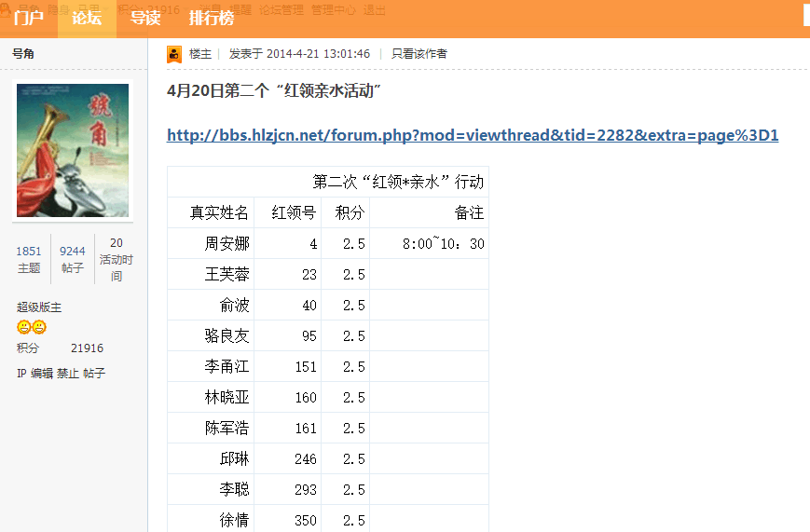Click the 积分 21916 score entry
810x532 pixels.
tap(60, 348)
